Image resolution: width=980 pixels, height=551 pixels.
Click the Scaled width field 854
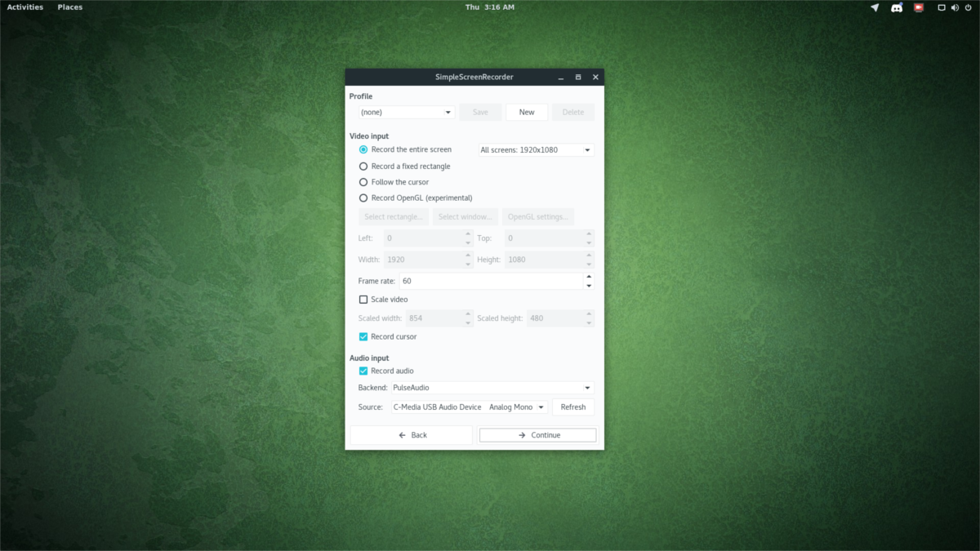coord(434,318)
